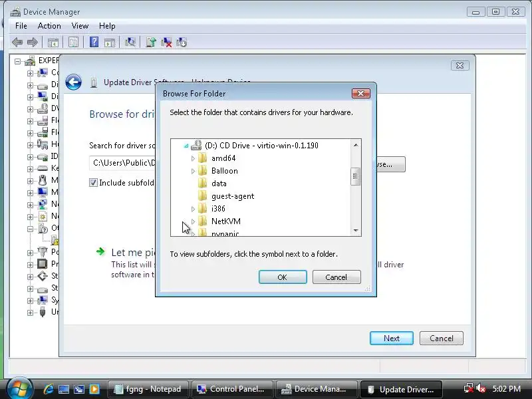Open the Properties toolbar icon in Device Manager
532x399 pixels.
(x=73, y=43)
